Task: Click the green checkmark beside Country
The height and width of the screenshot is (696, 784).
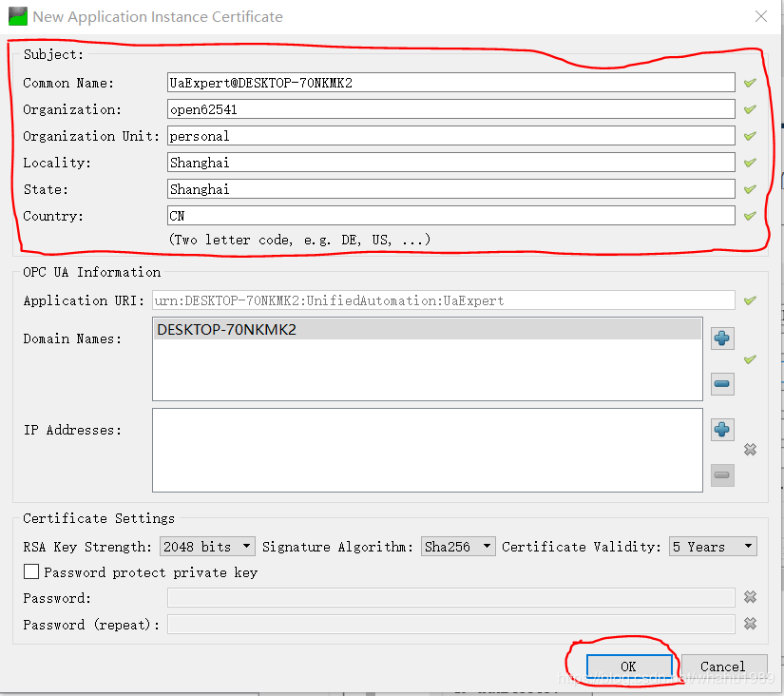Action: coord(750,216)
